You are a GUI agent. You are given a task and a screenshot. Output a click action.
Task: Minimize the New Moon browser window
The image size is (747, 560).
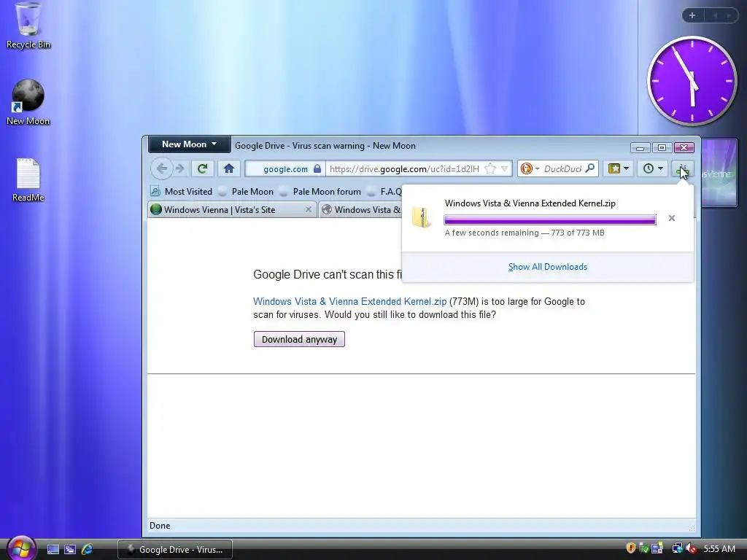pyautogui.click(x=640, y=147)
